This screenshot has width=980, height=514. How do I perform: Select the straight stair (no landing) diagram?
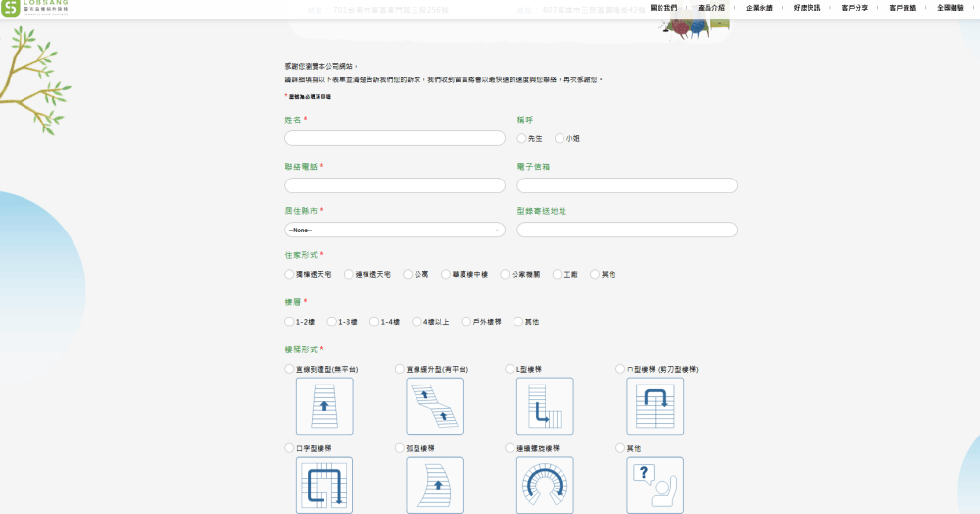click(x=324, y=406)
